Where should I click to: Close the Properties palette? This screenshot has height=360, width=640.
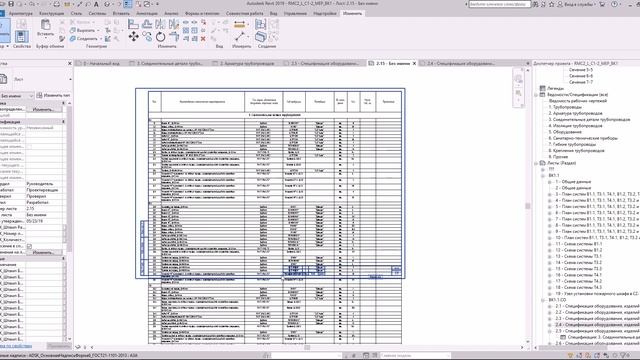(70, 63)
